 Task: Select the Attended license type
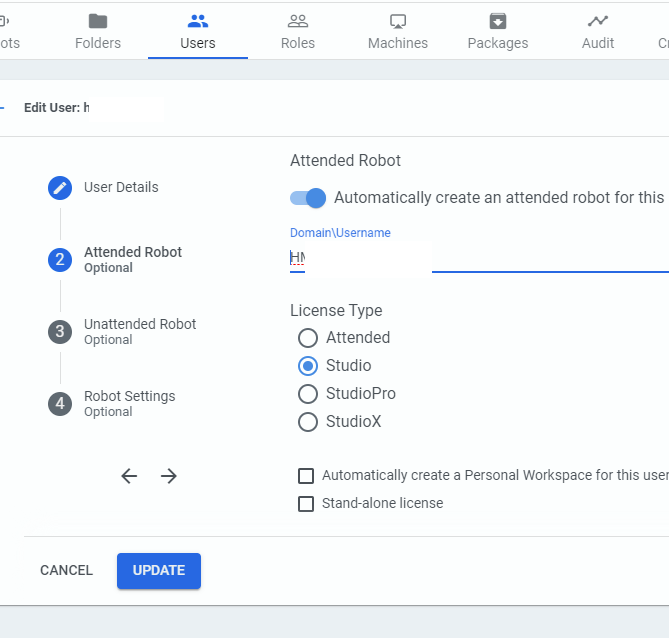(308, 338)
